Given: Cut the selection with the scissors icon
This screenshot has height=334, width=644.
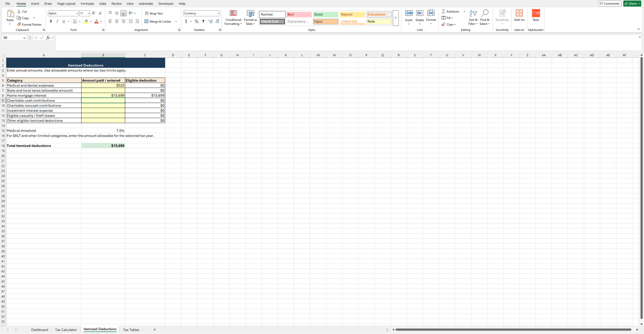Looking at the screenshot, I should click(19, 12).
